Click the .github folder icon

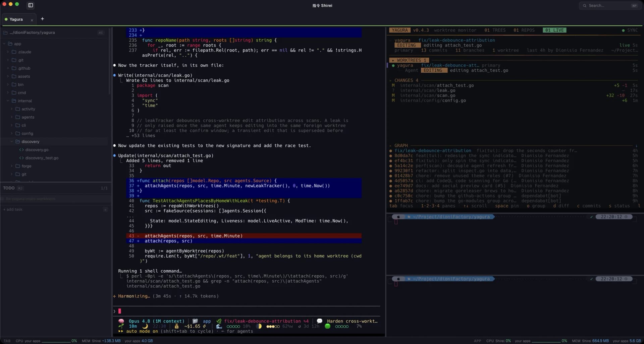[14, 68]
